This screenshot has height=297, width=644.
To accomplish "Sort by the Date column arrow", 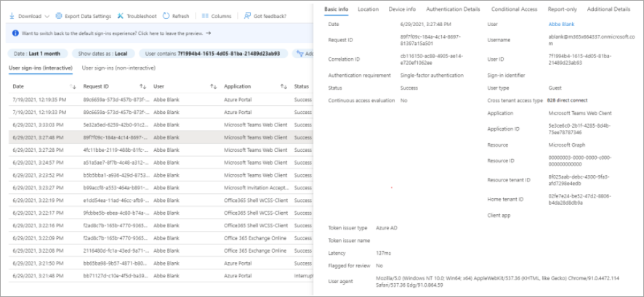I will (x=73, y=86).
